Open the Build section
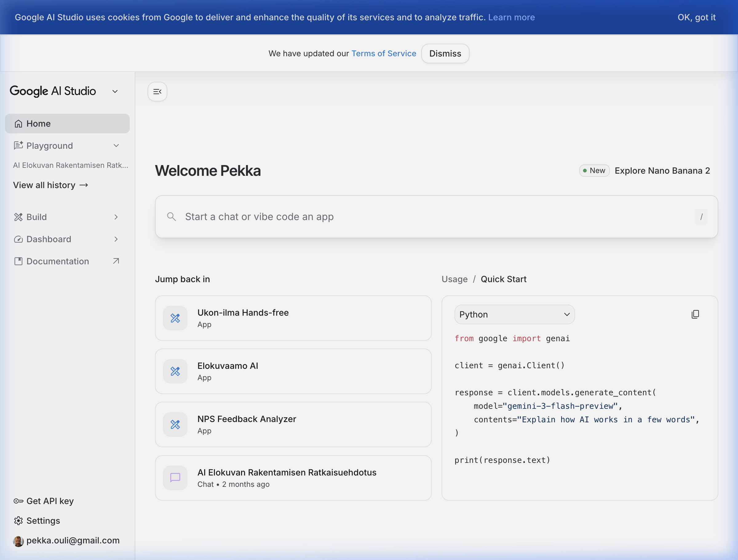Screen dimensions: 738x560 tap(36, 217)
